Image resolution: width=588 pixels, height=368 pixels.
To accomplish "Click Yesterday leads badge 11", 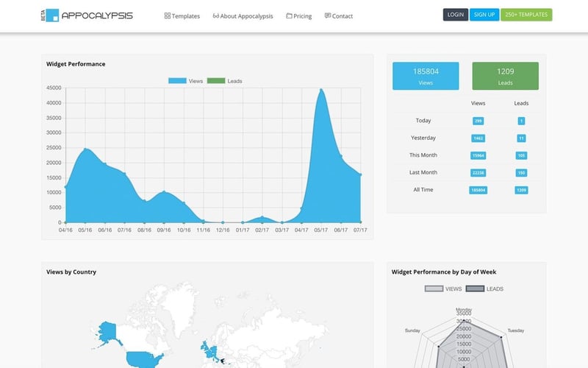I will [521, 138].
